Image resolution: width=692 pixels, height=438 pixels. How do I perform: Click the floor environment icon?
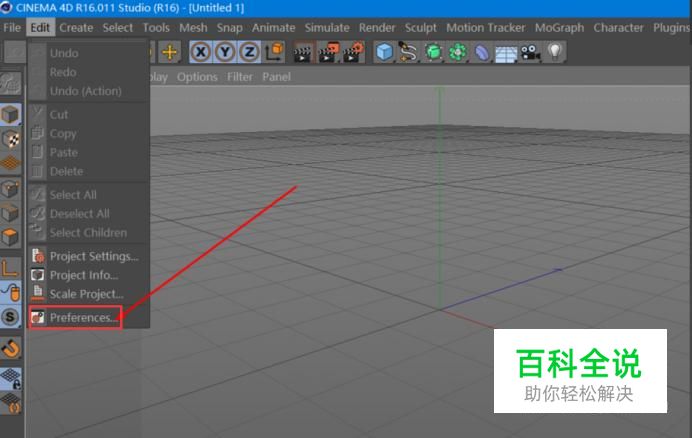[x=506, y=53]
